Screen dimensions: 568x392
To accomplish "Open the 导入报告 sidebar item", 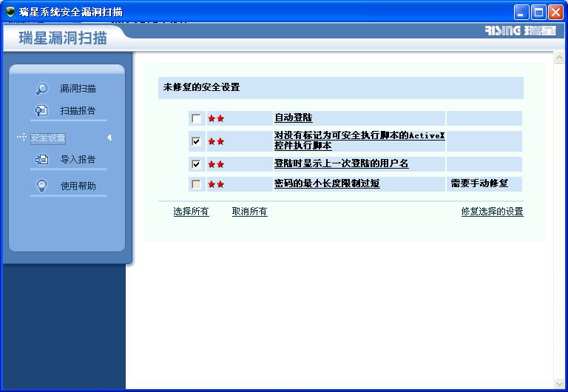I will point(78,160).
